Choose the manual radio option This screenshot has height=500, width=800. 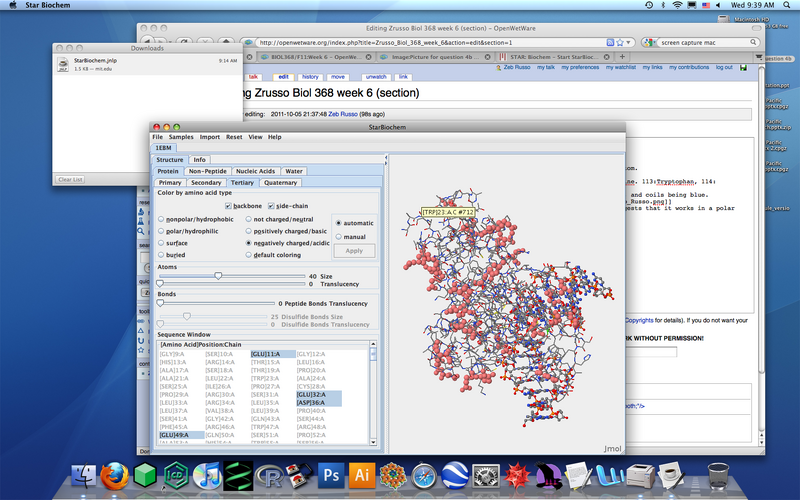click(338, 236)
